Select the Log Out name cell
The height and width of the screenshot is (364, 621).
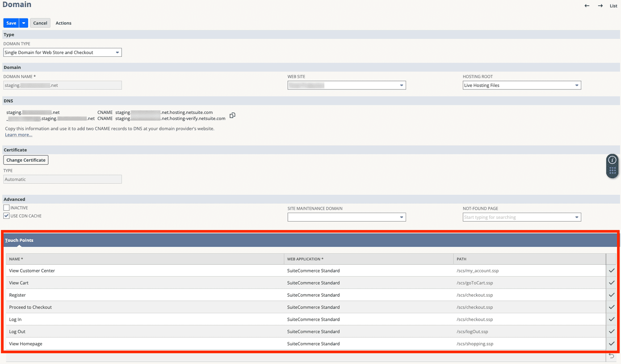click(145, 331)
